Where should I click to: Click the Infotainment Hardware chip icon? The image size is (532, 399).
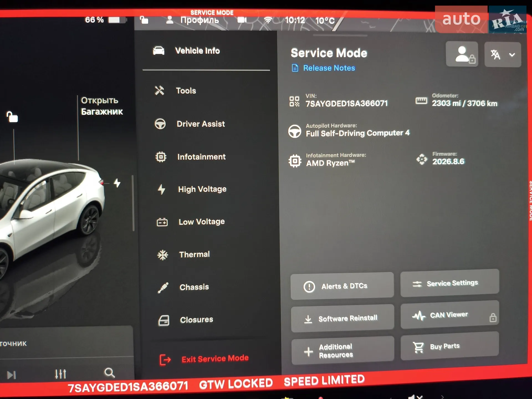coord(295,161)
